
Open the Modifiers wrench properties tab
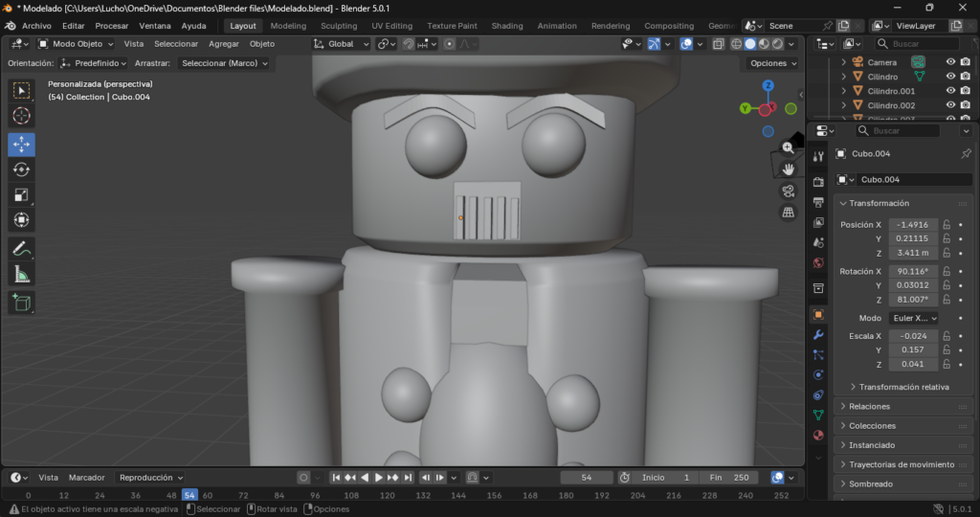(818, 335)
